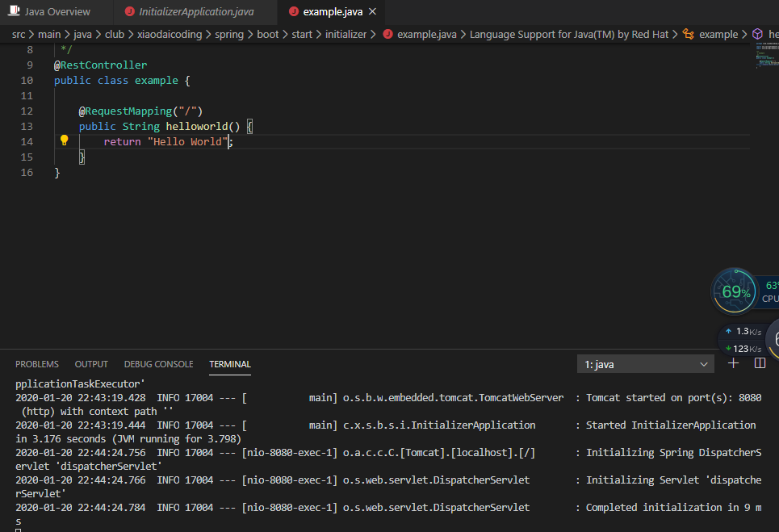This screenshot has height=532, width=779.
Task: Open the "1: java" terminal selector dropdown
Action: (646, 365)
